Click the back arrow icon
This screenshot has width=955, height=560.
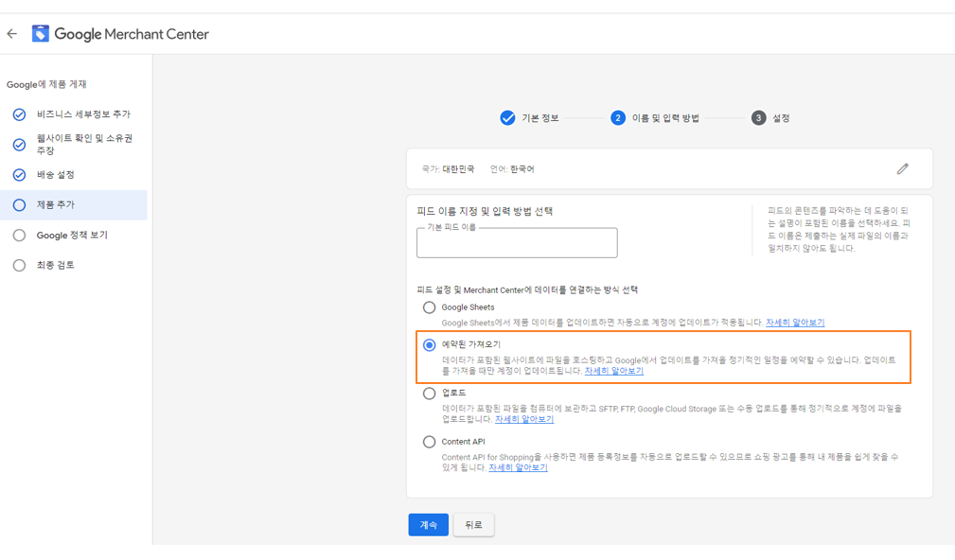[12, 34]
